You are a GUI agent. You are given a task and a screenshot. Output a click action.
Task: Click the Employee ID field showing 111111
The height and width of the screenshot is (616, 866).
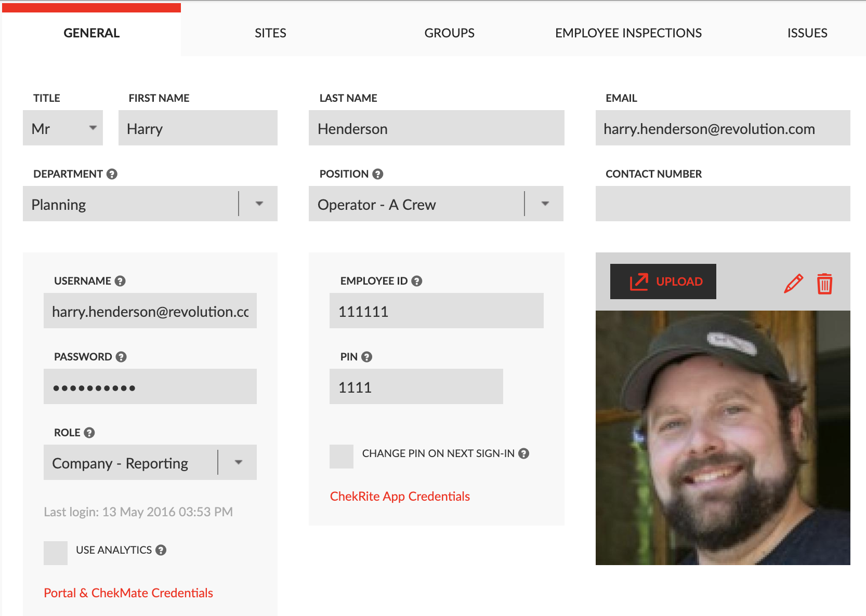tap(437, 311)
